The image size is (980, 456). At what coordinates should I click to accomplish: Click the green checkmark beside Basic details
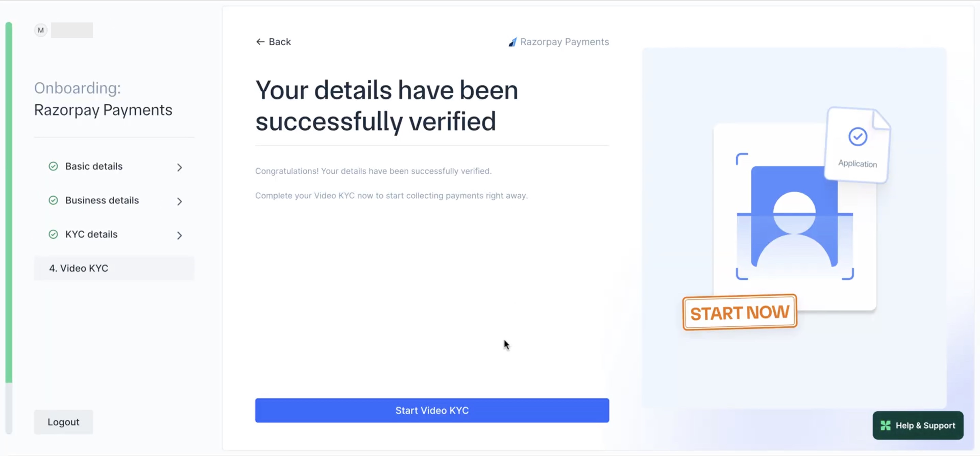pos(53,166)
